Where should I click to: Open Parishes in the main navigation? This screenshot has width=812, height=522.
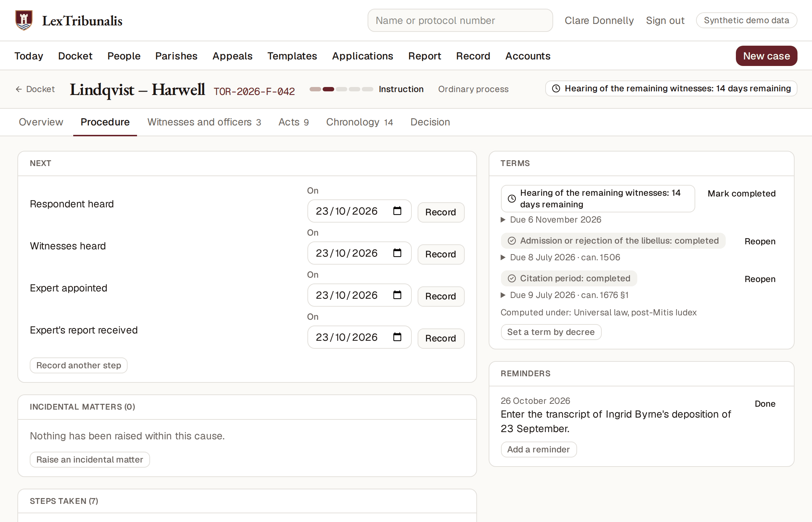coord(176,56)
